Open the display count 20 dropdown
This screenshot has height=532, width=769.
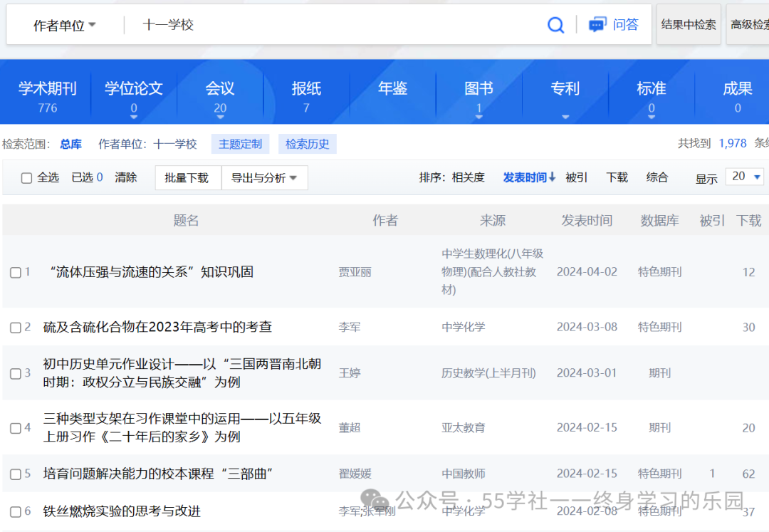pos(746,177)
